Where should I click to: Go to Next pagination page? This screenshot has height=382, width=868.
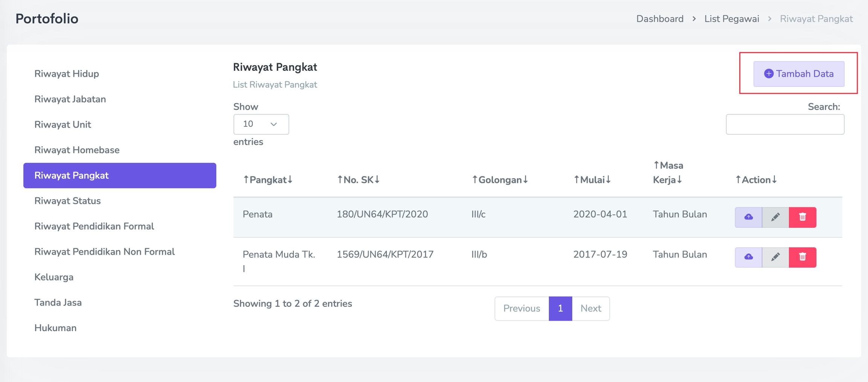coord(590,309)
